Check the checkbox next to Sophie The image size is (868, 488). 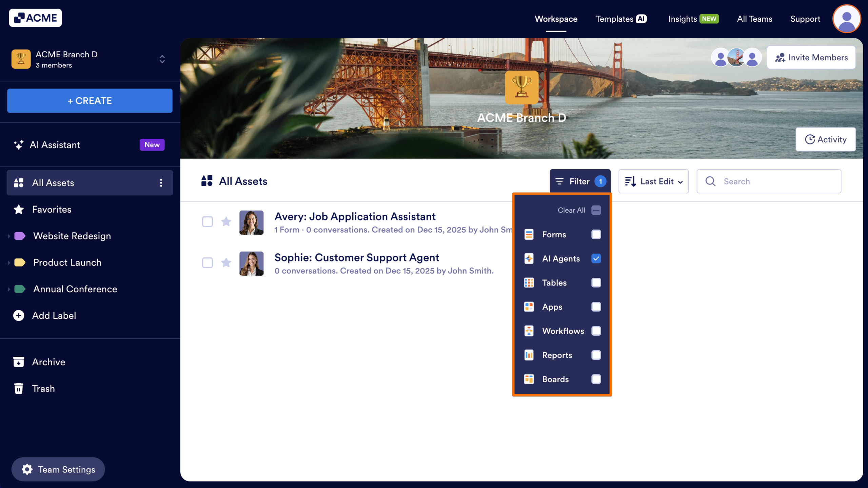(207, 263)
